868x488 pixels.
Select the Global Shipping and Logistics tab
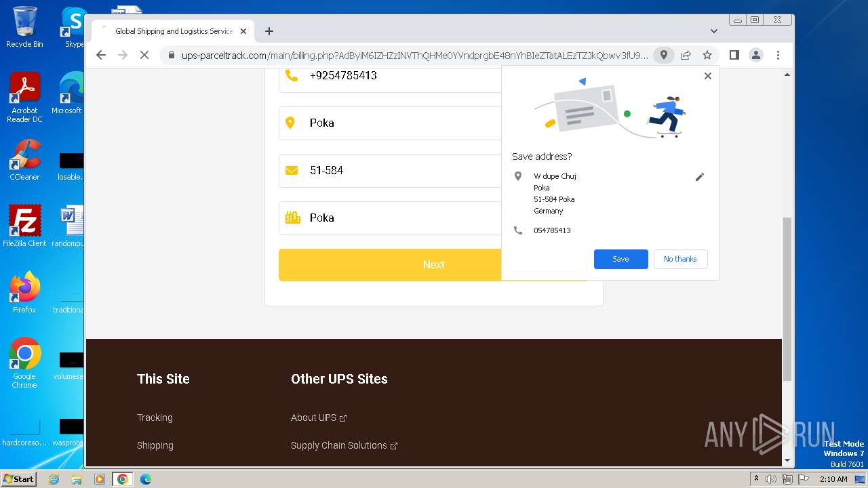tap(174, 31)
